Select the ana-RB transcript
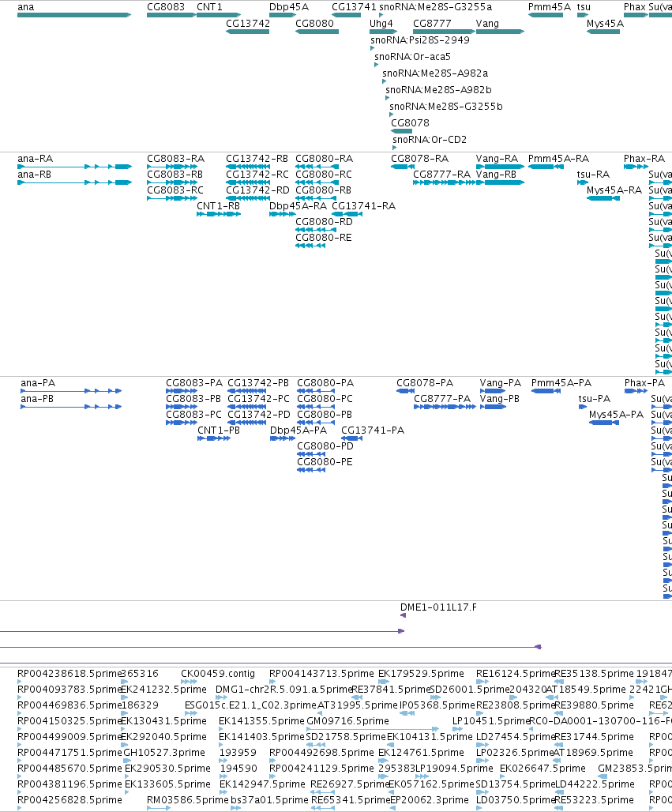The height and width of the screenshot is (812, 672). [x=74, y=182]
